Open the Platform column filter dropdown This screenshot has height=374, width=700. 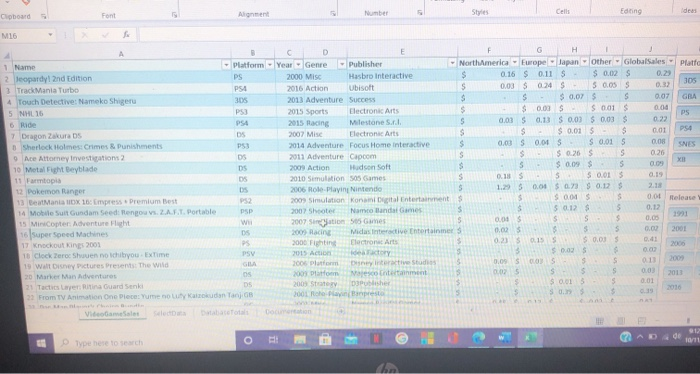[x=270, y=65]
